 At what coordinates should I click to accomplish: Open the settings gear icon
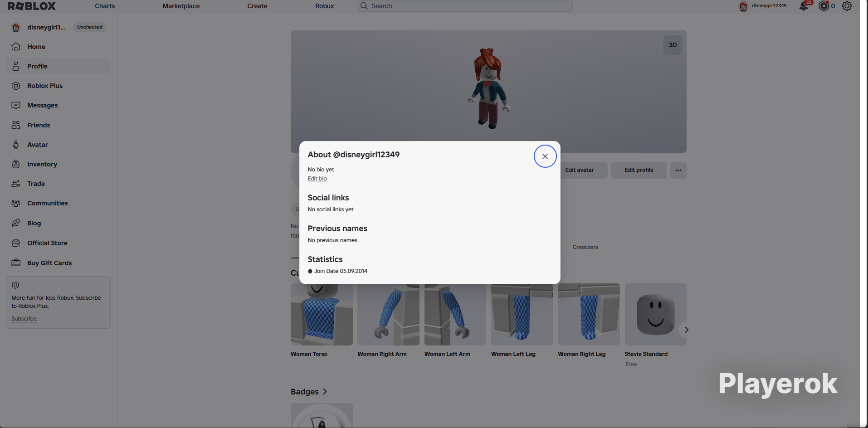point(847,6)
